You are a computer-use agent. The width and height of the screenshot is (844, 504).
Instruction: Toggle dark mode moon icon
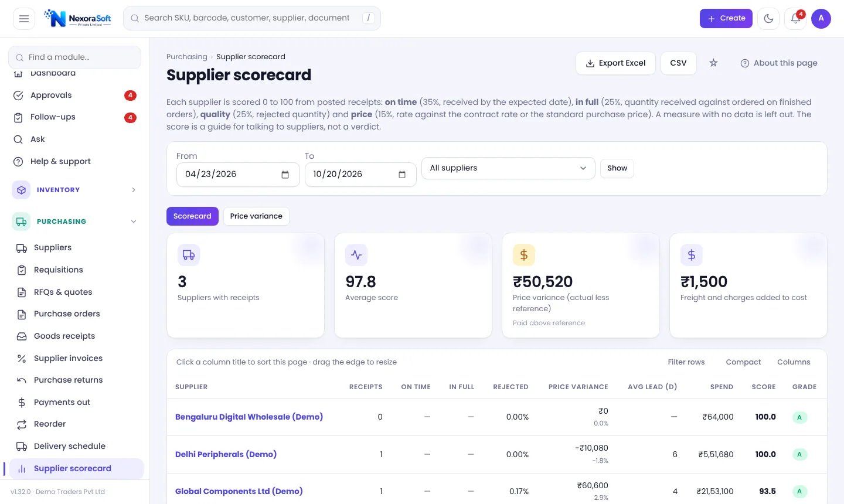click(768, 19)
